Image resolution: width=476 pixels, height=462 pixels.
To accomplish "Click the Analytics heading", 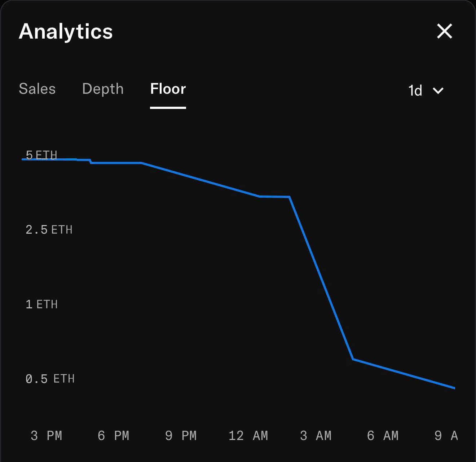I will (66, 31).
